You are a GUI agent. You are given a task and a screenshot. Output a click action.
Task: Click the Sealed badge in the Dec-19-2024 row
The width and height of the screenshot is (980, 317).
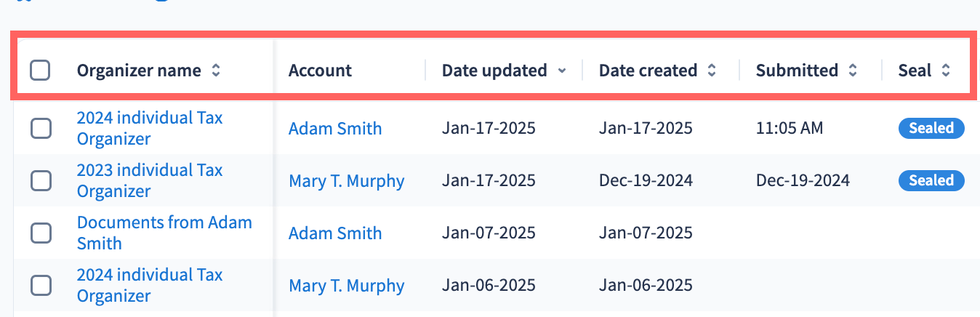(931, 180)
